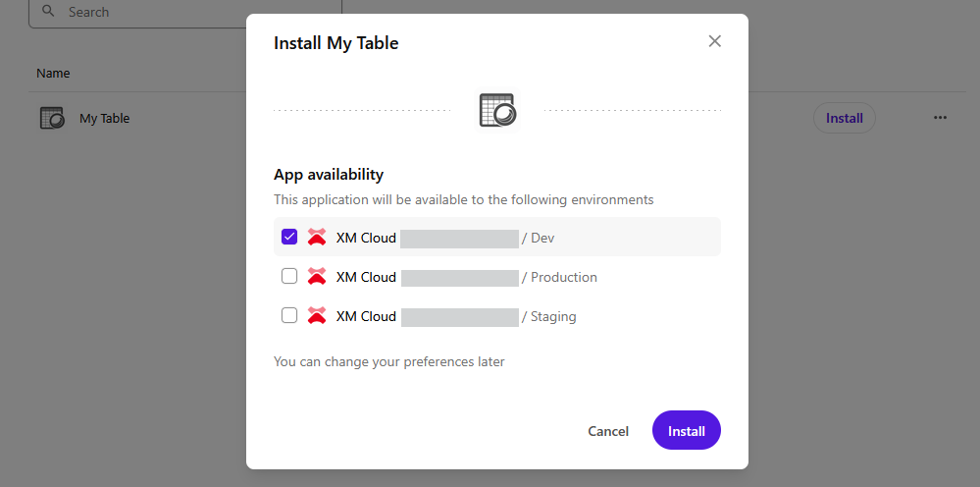Select the My Table name in the list
Viewport: 980px width, 487px height.
104,119
